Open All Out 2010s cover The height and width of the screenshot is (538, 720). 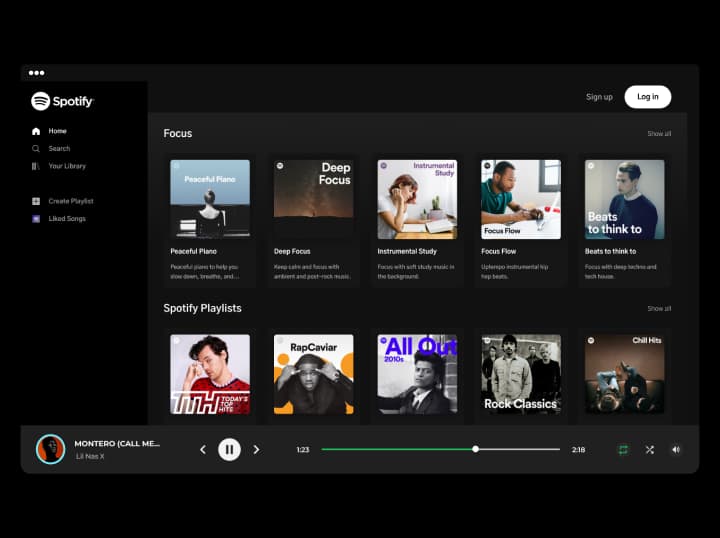point(417,374)
